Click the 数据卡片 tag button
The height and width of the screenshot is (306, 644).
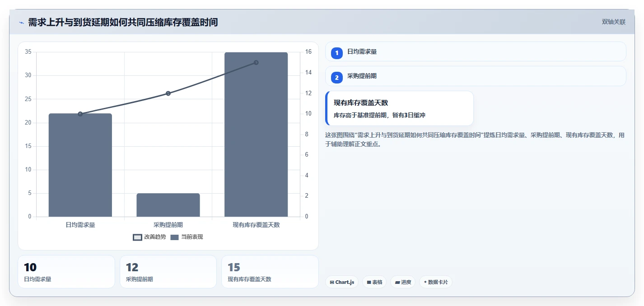pyautogui.click(x=436, y=282)
